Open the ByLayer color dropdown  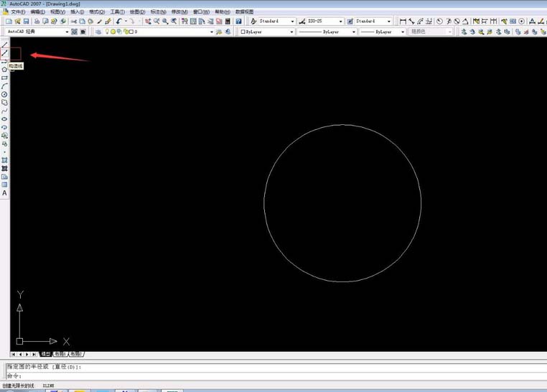[294, 32]
